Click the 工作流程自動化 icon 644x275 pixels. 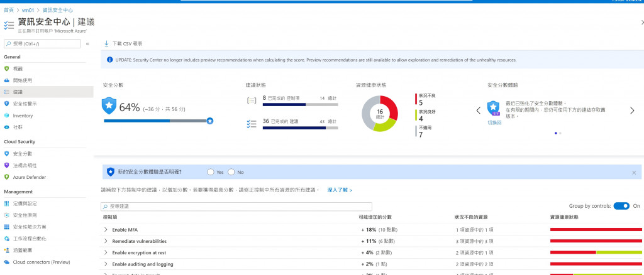6,239
